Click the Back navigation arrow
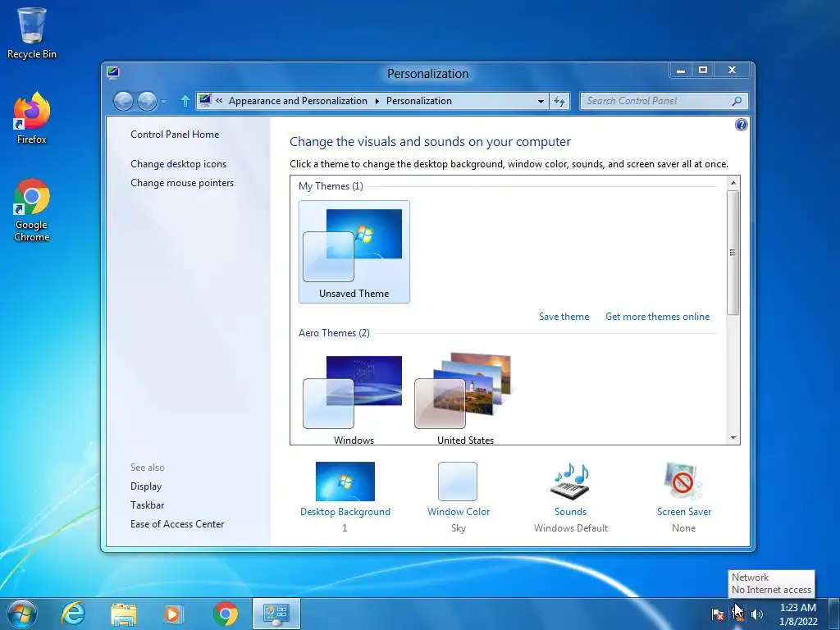Screen dimensions: 840x630 click(x=123, y=101)
